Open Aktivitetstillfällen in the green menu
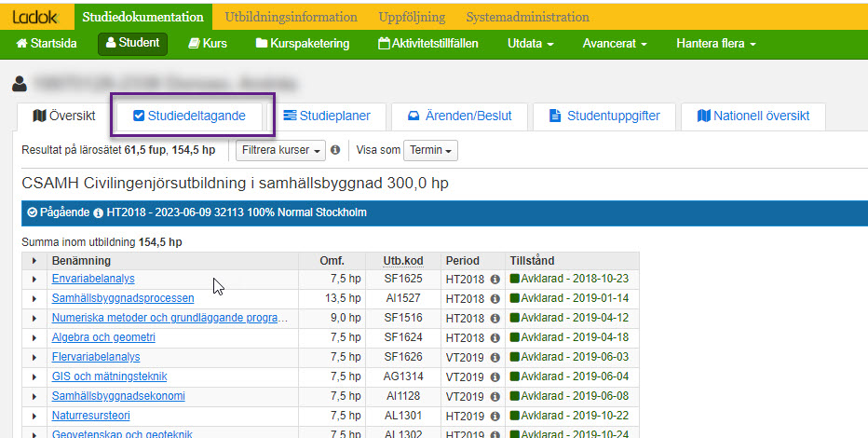The height and width of the screenshot is (438, 868). tap(427, 43)
